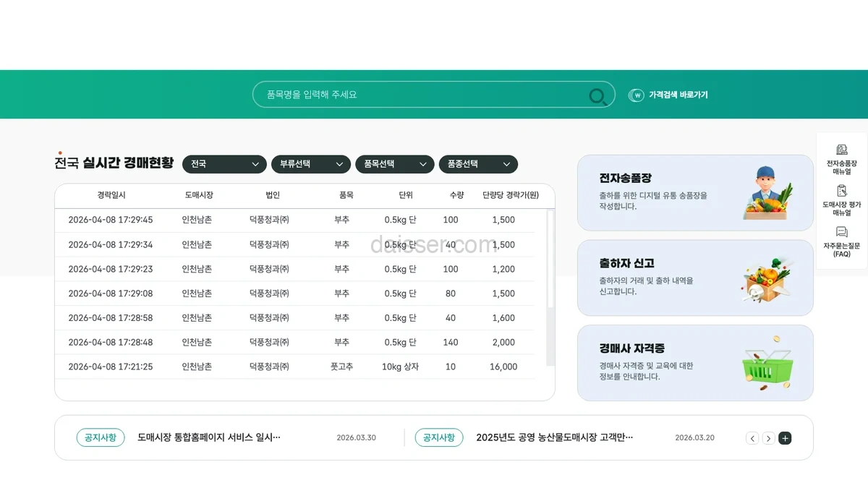The height and width of the screenshot is (488, 868).
Task: Select row 2026-04-08 17:21:25
Action: (x=295, y=367)
